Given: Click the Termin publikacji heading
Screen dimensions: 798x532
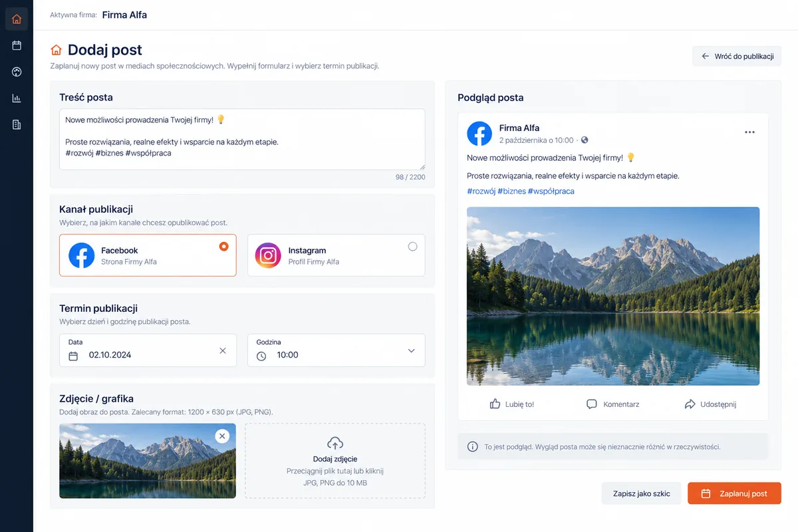Looking at the screenshot, I should tap(98, 309).
